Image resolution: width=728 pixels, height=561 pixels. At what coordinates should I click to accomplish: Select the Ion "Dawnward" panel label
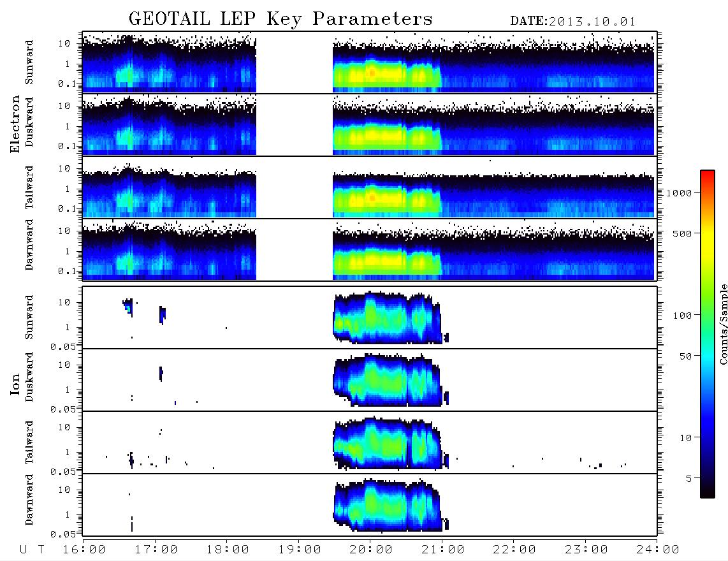coord(29,500)
